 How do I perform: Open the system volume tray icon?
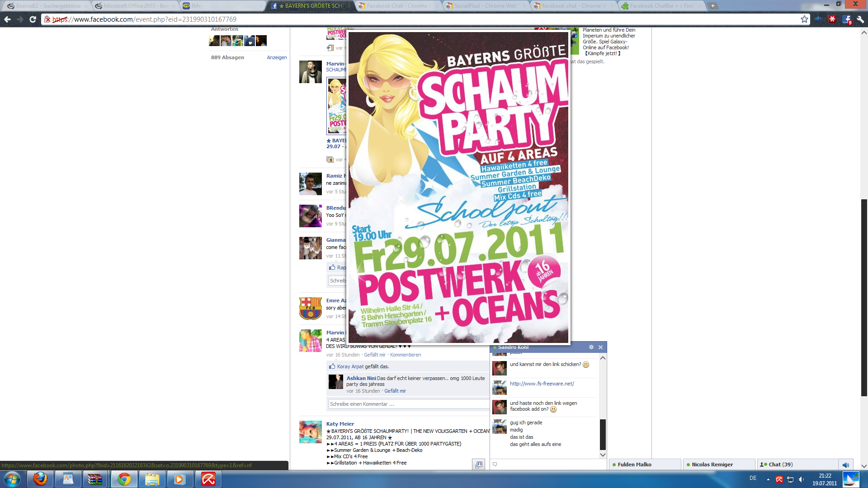click(x=802, y=479)
